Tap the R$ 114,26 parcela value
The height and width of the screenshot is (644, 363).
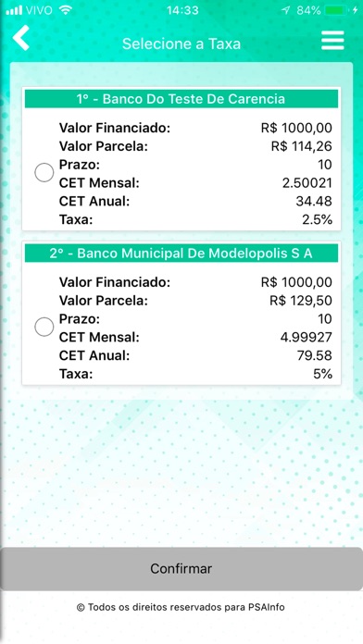[x=301, y=146]
